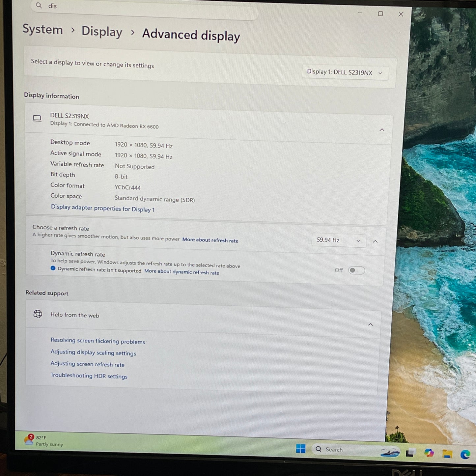The width and height of the screenshot is (476, 476).
Task: Click the 'Standard dynamic range (SDR)' value
Action: pos(155,199)
